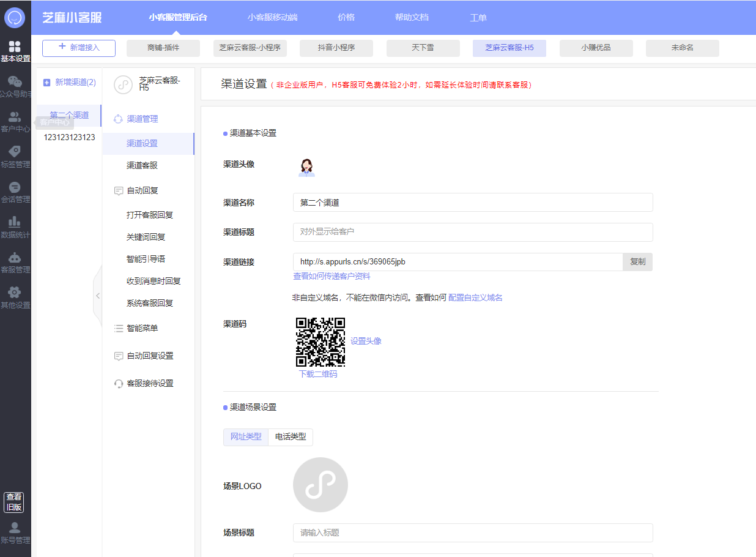
Task: Click the gray 场景LOGO placeholder image
Action: (x=321, y=485)
